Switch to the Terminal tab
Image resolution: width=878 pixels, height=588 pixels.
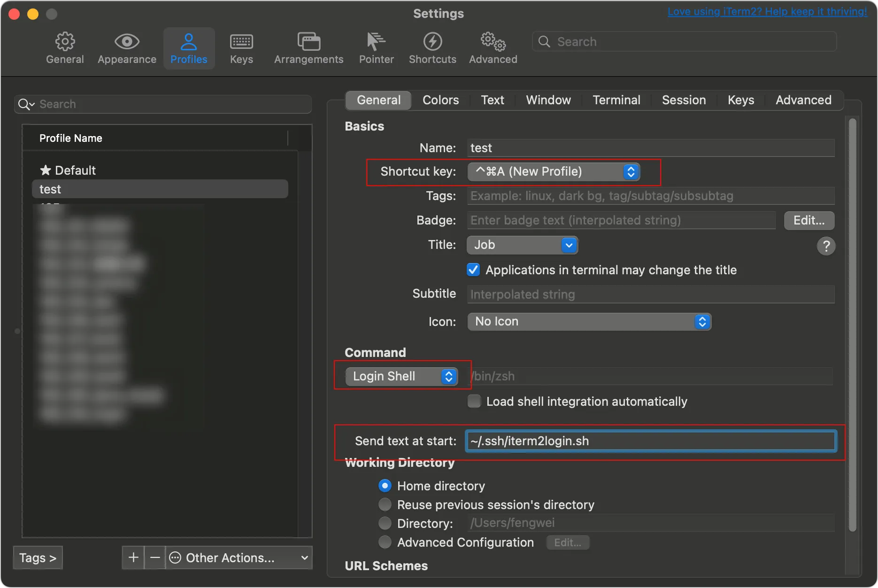click(x=616, y=100)
